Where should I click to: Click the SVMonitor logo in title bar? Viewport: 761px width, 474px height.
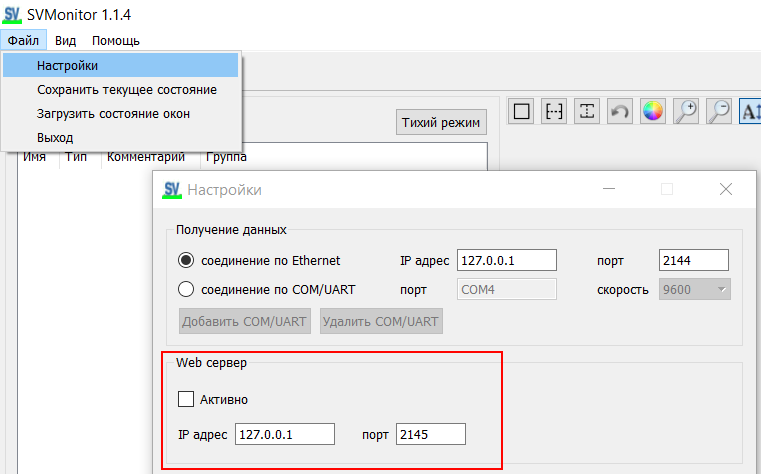12,15
